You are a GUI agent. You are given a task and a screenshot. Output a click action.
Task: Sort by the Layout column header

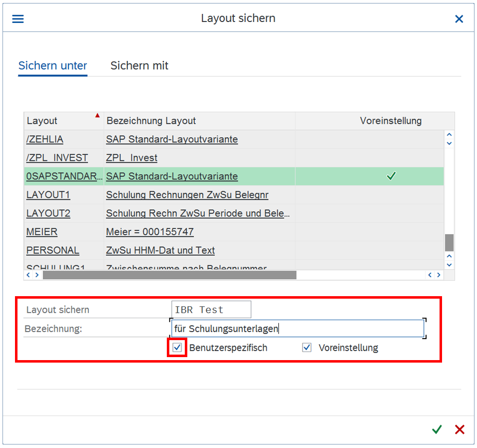42,121
